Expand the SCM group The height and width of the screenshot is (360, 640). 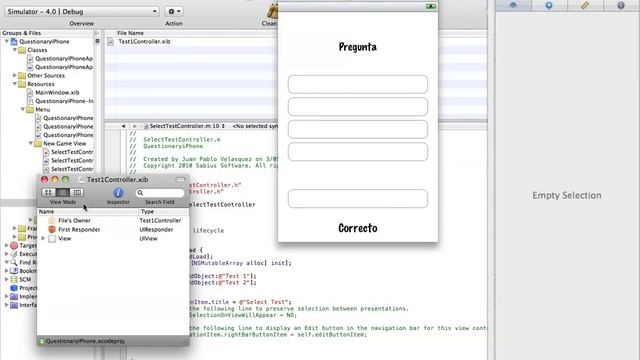click(x=7, y=279)
